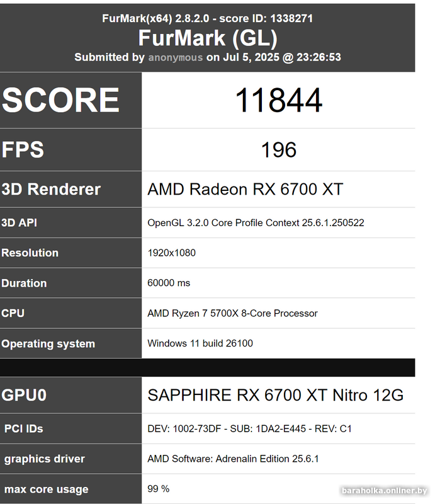Image resolution: width=440 pixels, height=504 pixels.
Task: Click the 3D Renderer label
Action: pyautogui.click(x=51, y=189)
